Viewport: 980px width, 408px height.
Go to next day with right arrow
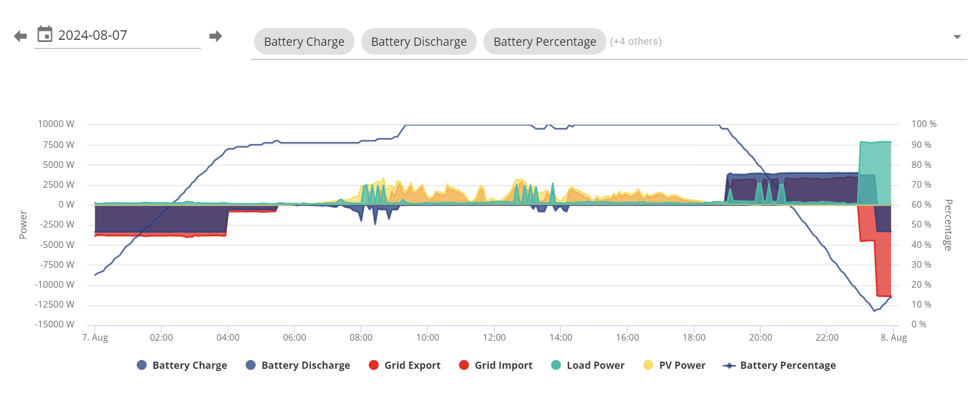point(215,36)
